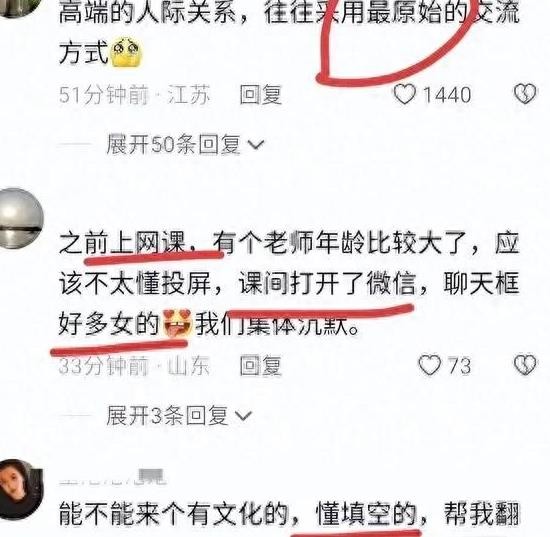
Task: Select the comment starting 之前上网课
Action: (289, 283)
